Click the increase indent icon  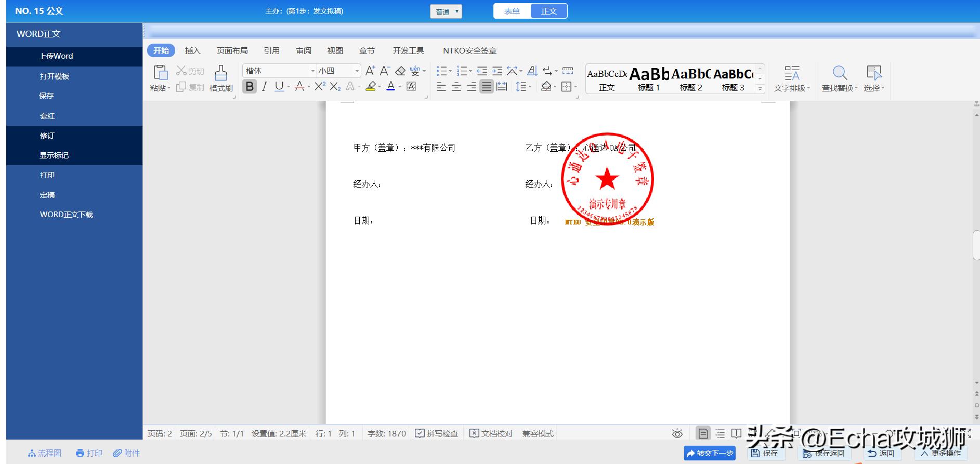[x=497, y=71]
